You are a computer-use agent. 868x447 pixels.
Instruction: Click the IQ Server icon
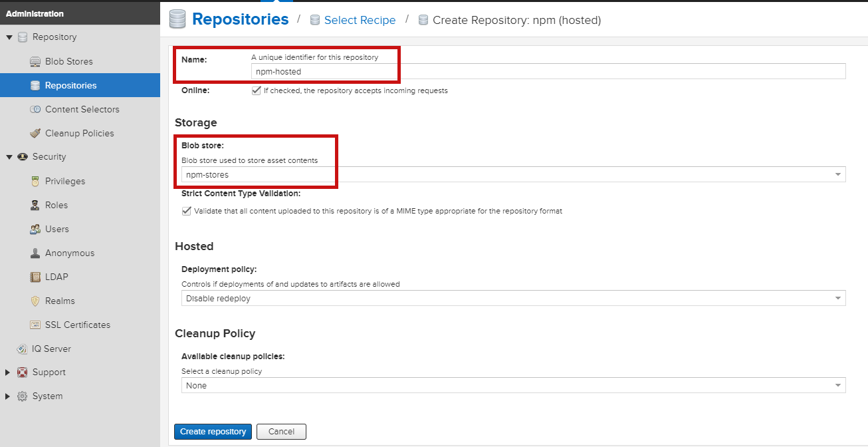(22, 349)
